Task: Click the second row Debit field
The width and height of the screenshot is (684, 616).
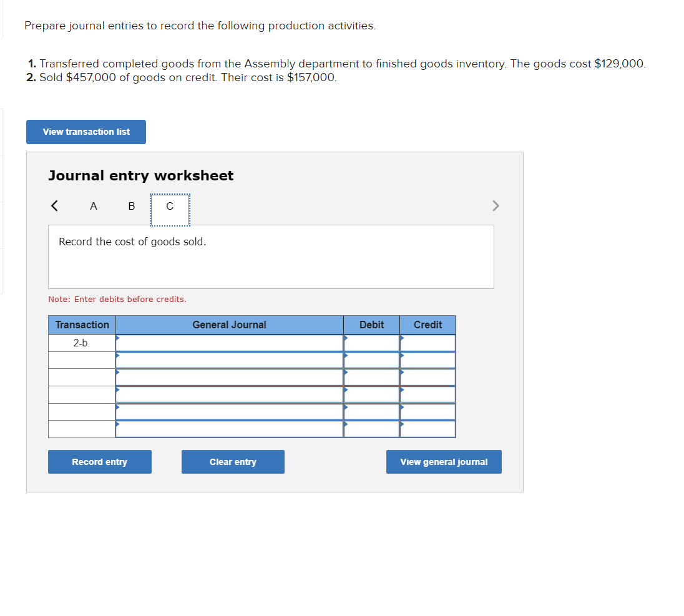Action: (371, 359)
